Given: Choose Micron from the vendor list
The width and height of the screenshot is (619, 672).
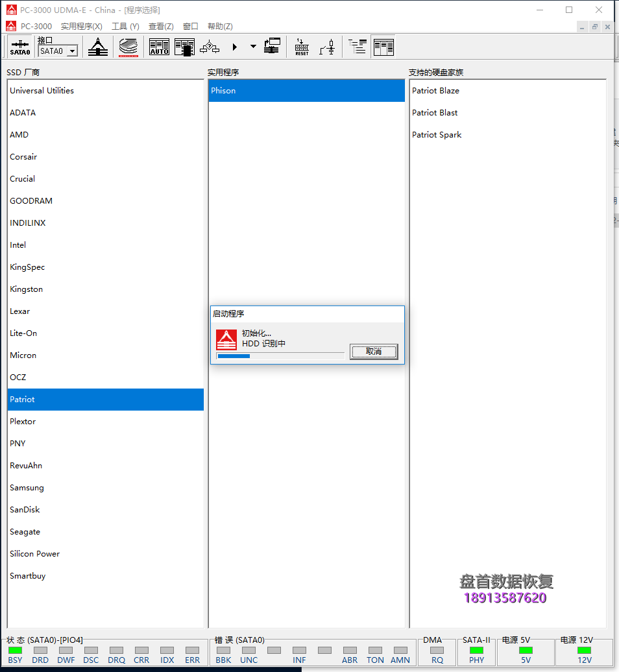Looking at the screenshot, I should tap(106, 355).
